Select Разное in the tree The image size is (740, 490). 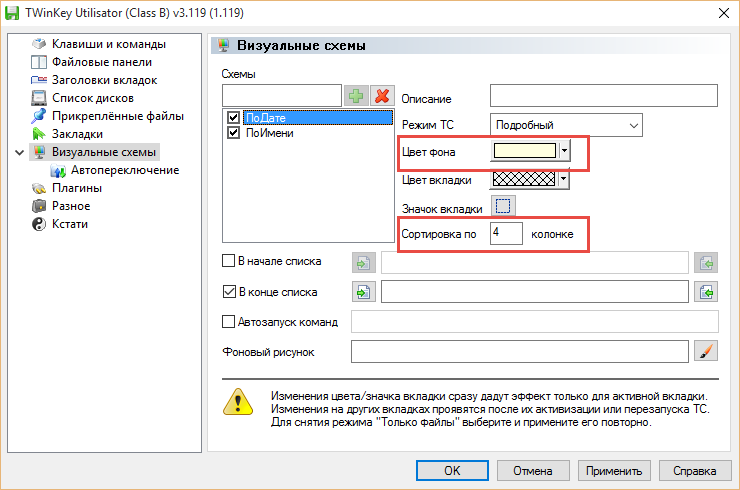(x=71, y=206)
